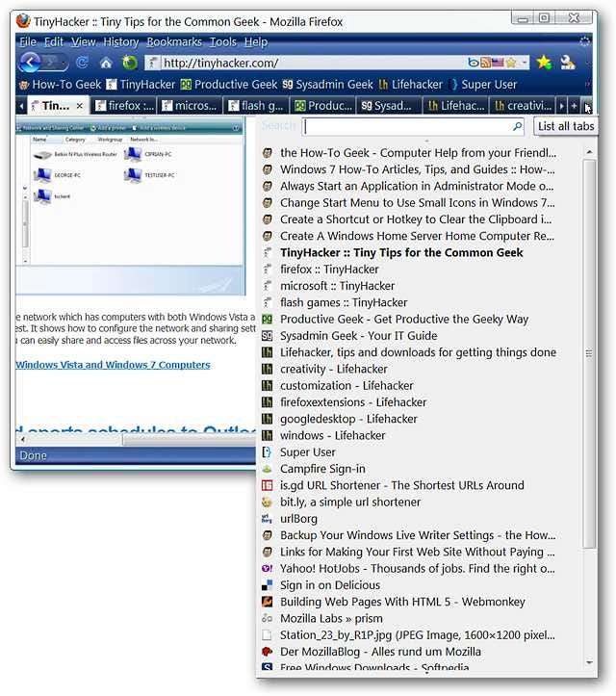Switch to the 'firefox :...' tab
This screenshot has width=616, height=696.
(123, 106)
